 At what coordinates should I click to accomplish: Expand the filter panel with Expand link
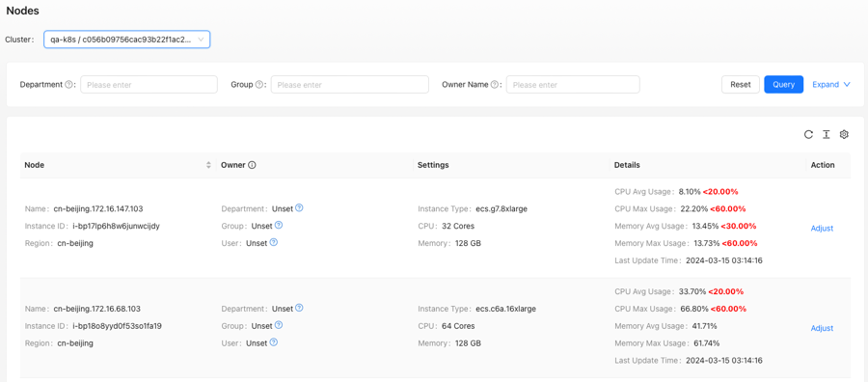pyautogui.click(x=831, y=85)
